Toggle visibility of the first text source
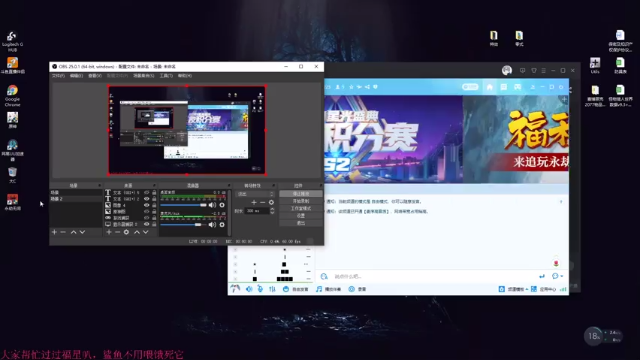The height and width of the screenshot is (360, 640). pyautogui.click(x=147, y=192)
